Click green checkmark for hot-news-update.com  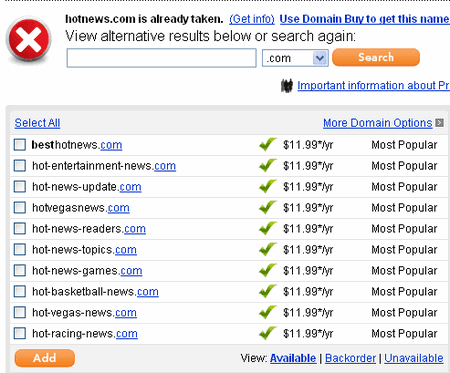268,186
